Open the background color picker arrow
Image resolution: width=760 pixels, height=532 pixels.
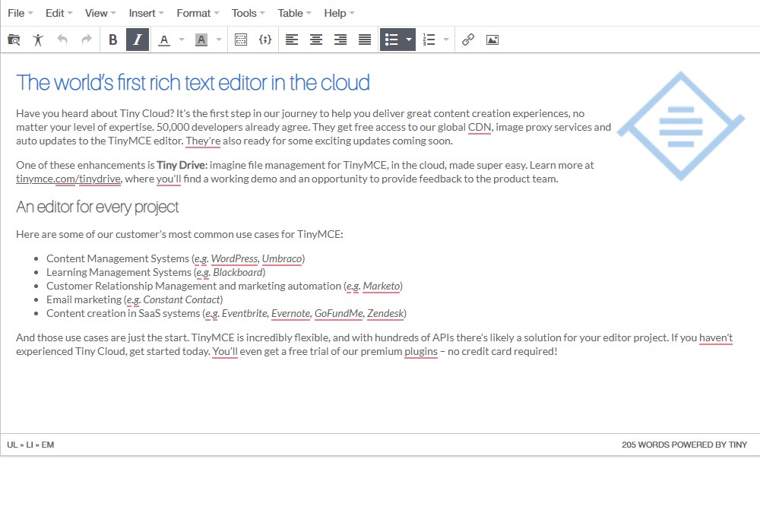(x=219, y=40)
